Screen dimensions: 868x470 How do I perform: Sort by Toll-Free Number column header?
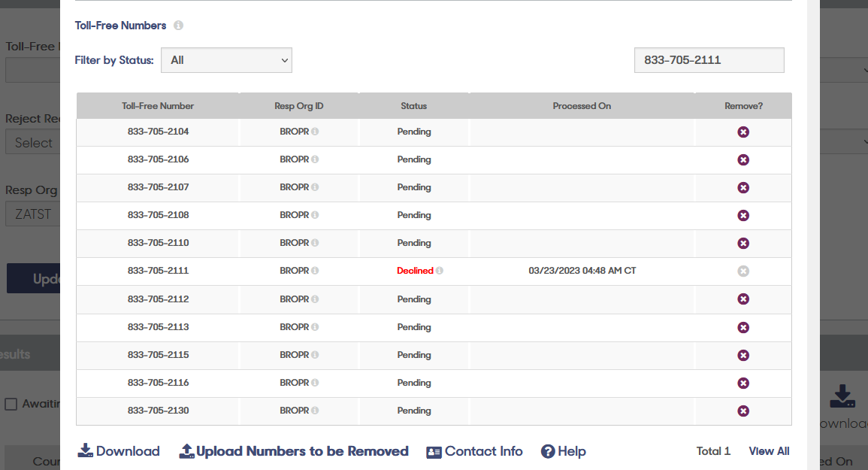tap(158, 106)
